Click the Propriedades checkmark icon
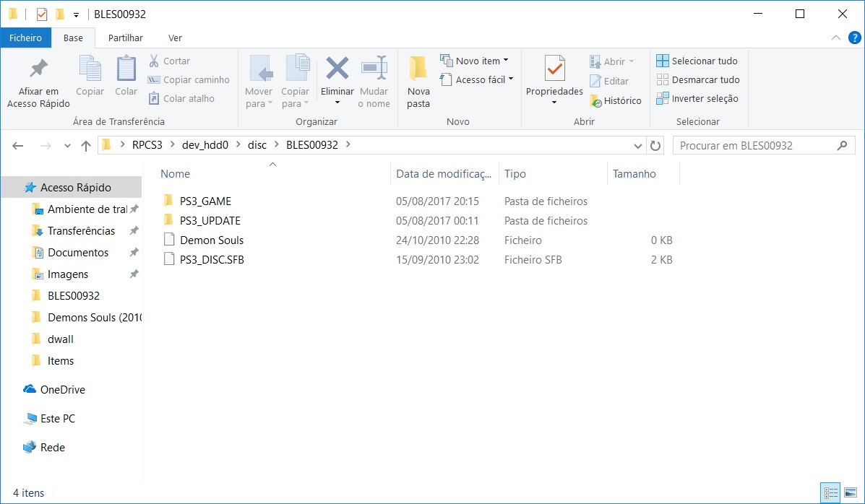Image resolution: width=865 pixels, height=504 pixels. (554, 69)
